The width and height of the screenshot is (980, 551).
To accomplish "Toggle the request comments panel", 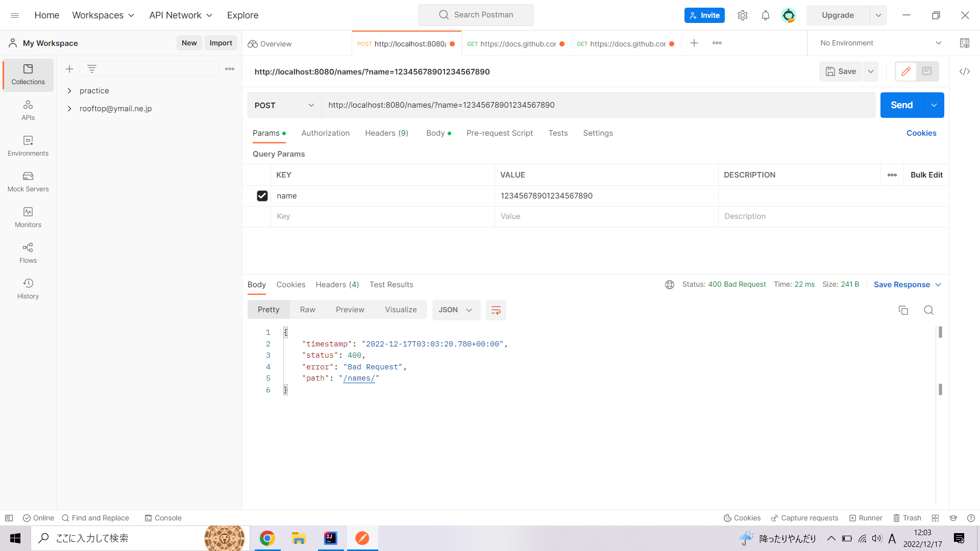I will (927, 71).
